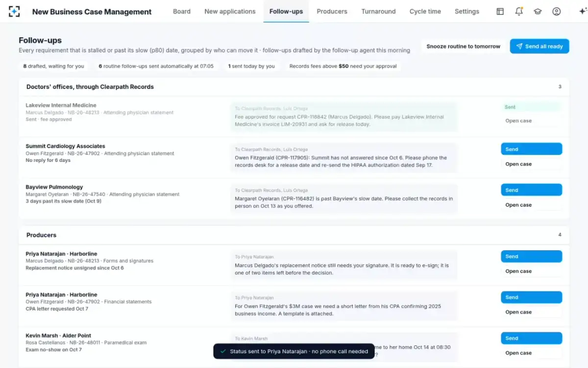This screenshot has width=588, height=368.
Task: Send the Kevin Marsh follow-up
Action: [531, 338]
